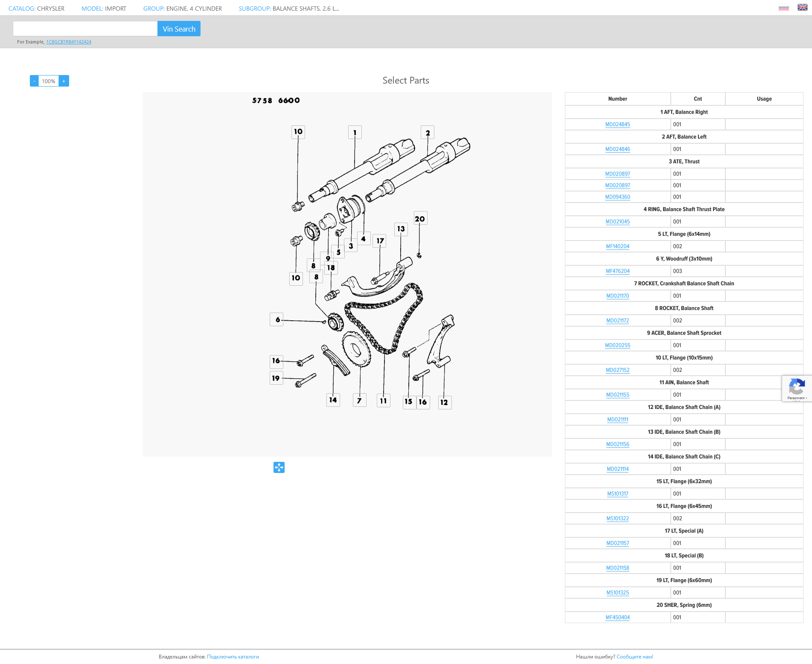Click the 'Сообщите нам!' error report link
812x664 pixels.
point(634,657)
